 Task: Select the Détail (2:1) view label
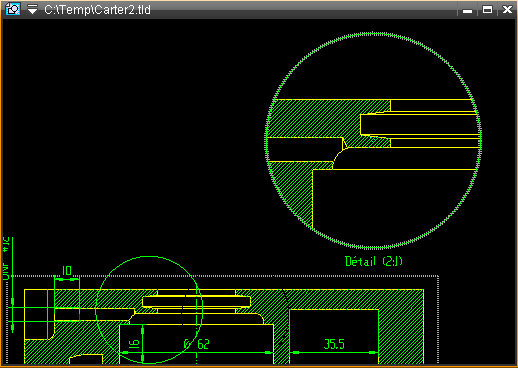click(x=374, y=261)
